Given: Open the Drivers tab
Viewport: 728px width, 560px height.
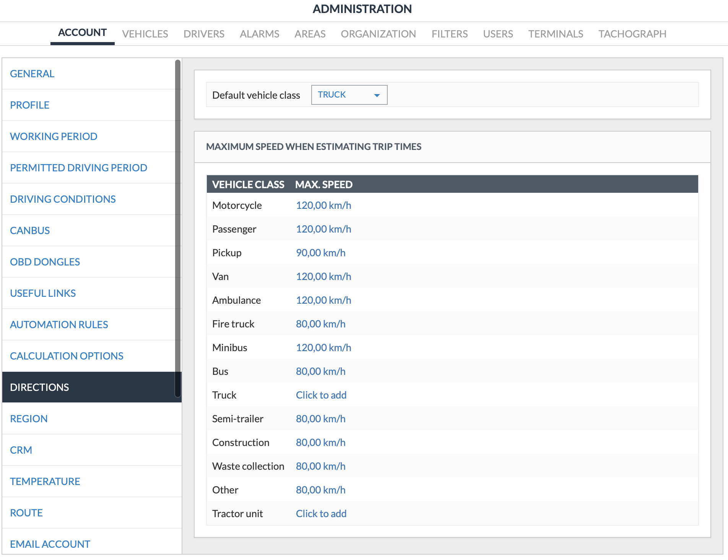Looking at the screenshot, I should 204,34.
